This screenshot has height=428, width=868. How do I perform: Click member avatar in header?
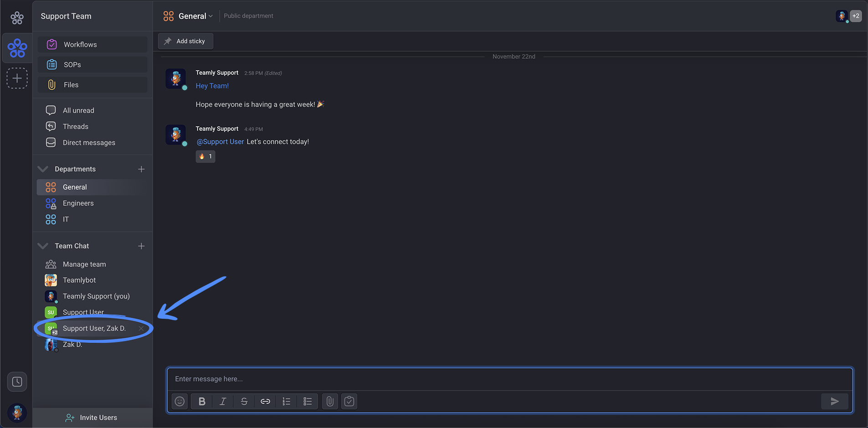click(x=842, y=16)
